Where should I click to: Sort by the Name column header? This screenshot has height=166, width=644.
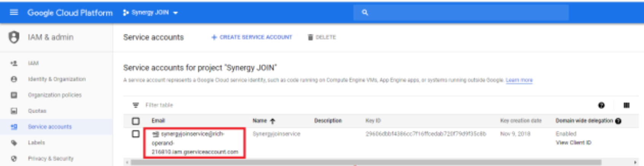tap(260, 121)
